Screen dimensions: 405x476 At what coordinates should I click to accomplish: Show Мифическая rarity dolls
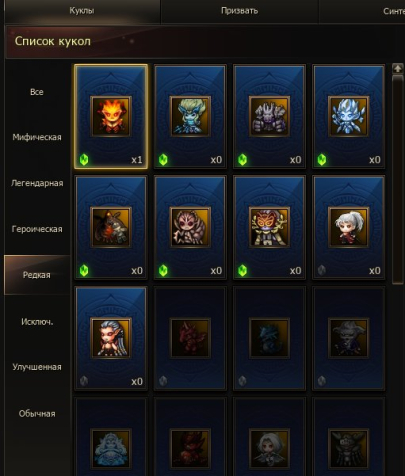click(37, 137)
